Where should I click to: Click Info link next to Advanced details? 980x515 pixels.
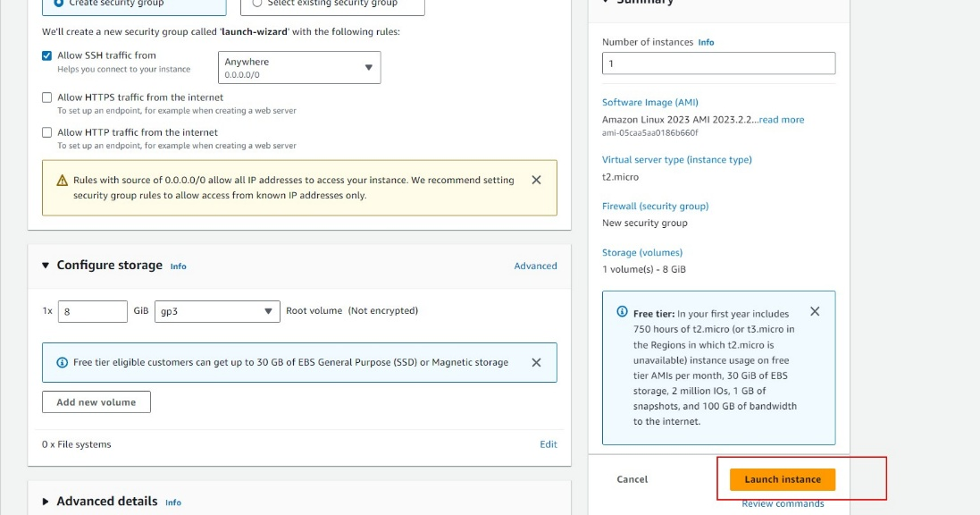[x=173, y=502]
